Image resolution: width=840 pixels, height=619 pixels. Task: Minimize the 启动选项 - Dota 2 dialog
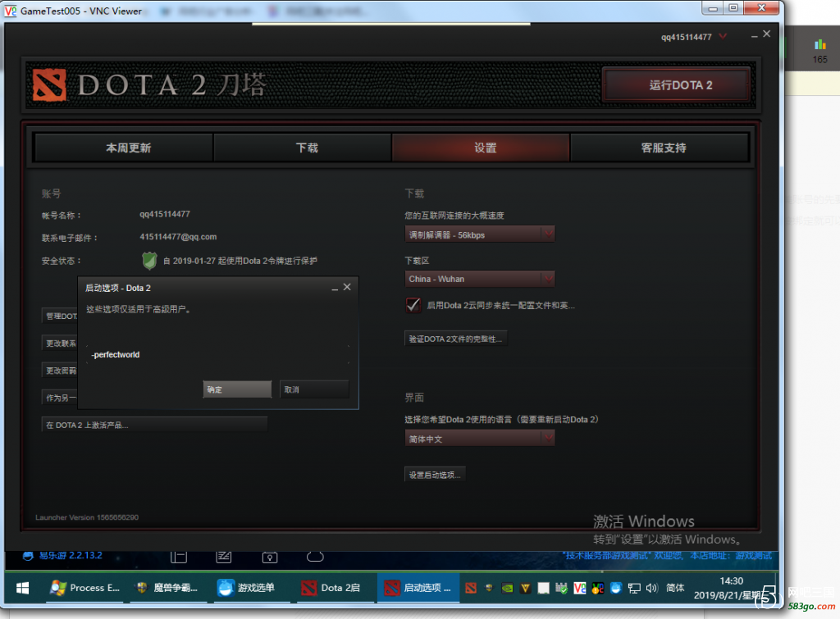pos(335,288)
